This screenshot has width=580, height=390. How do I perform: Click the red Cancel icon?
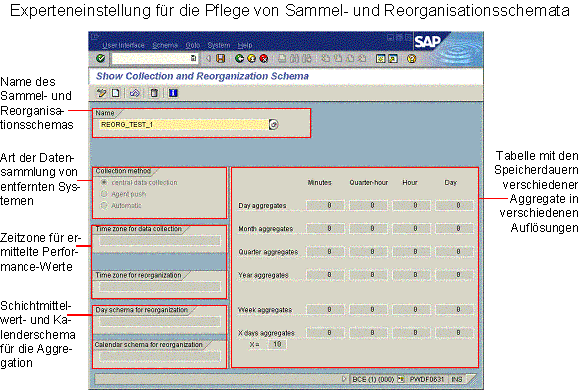(264, 58)
